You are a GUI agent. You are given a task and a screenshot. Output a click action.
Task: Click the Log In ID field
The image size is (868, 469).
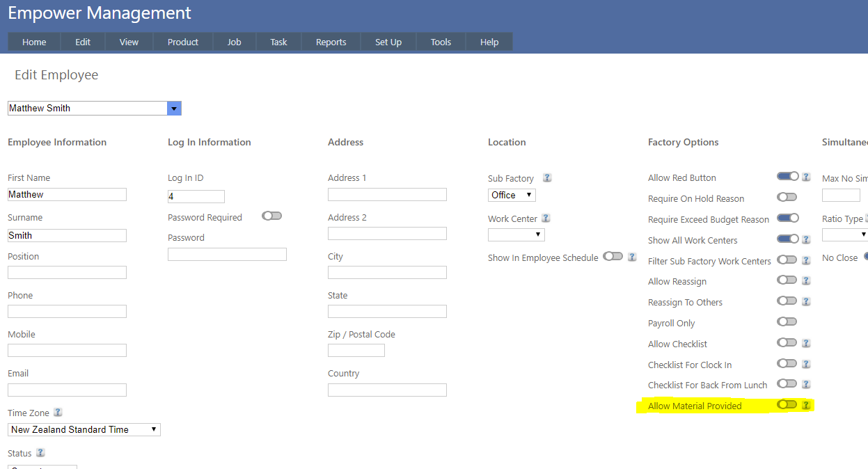pos(196,197)
